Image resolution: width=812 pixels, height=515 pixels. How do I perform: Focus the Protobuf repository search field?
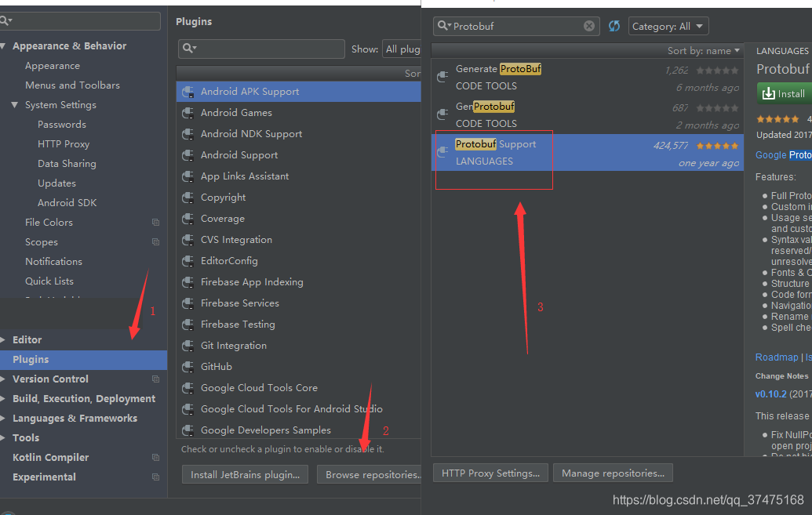[x=516, y=26]
